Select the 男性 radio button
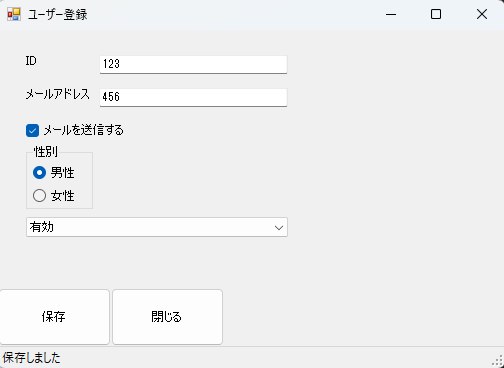The height and width of the screenshot is (368, 504). [39, 173]
